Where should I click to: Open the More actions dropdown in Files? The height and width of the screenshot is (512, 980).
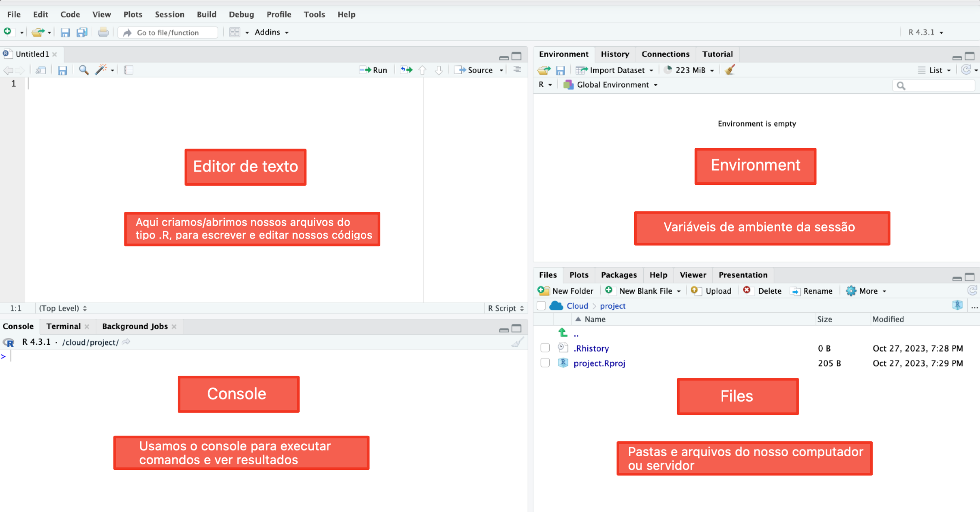[x=867, y=291]
